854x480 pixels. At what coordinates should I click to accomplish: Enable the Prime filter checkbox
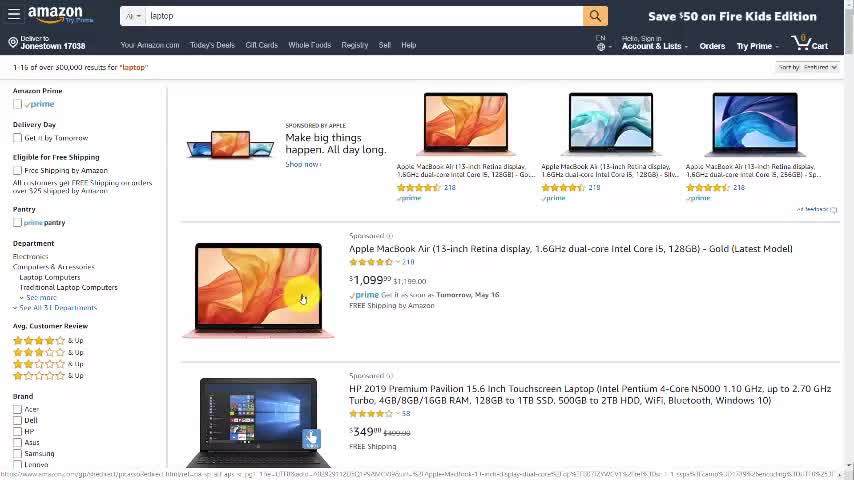tap(17, 104)
